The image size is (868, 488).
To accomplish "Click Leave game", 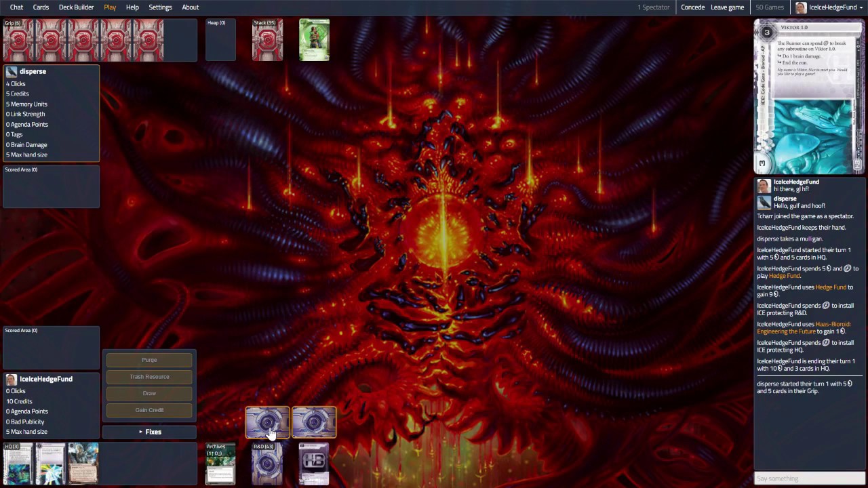I will pos(727,7).
